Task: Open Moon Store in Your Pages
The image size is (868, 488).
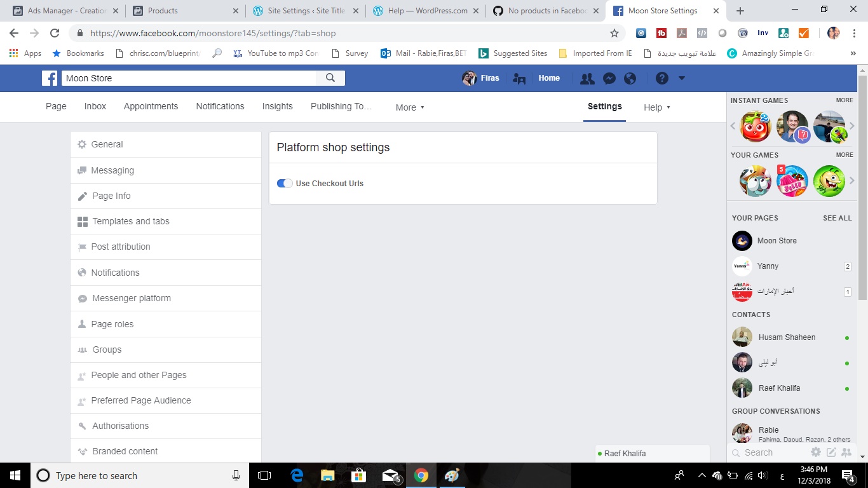Action: [x=792, y=241]
